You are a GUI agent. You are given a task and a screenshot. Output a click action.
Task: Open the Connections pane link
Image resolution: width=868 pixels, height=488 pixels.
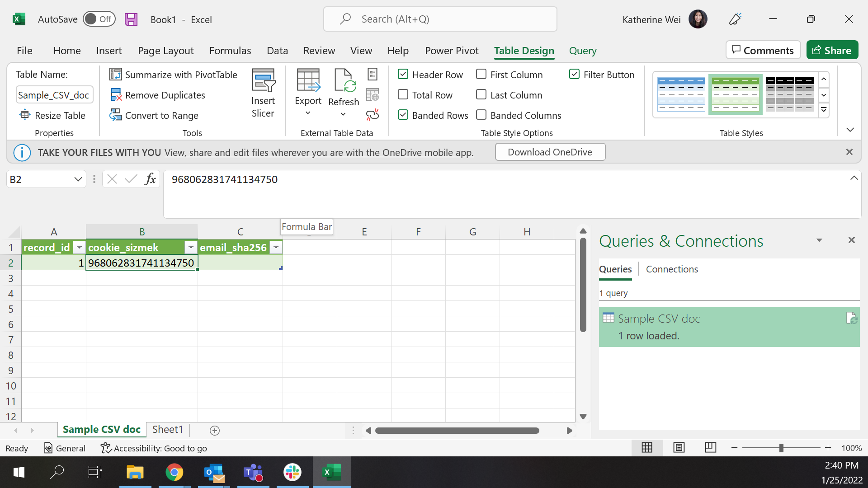[x=672, y=269]
